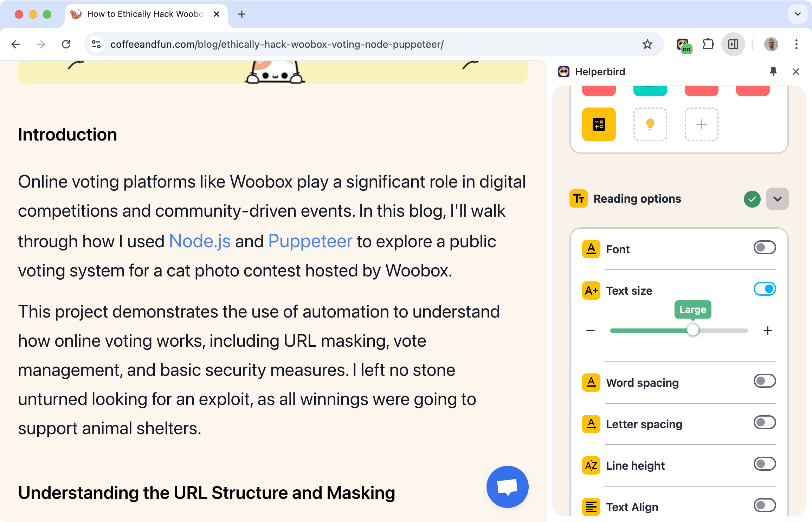The width and height of the screenshot is (812, 522).
Task: Toggle the Chrome side panel button
Action: point(733,45)
